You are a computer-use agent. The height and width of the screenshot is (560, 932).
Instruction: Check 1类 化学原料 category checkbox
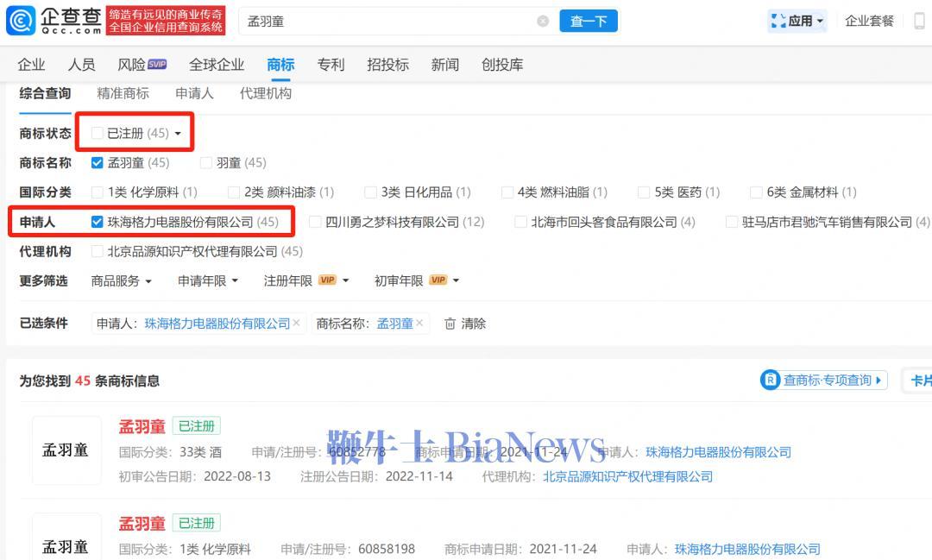click(97, 192)
